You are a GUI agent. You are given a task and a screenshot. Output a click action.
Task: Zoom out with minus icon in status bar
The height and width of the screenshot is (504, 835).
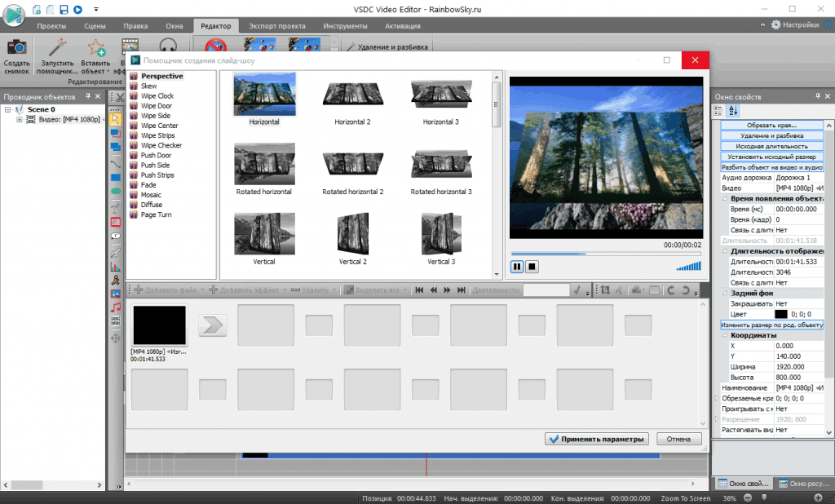[748, 497]
